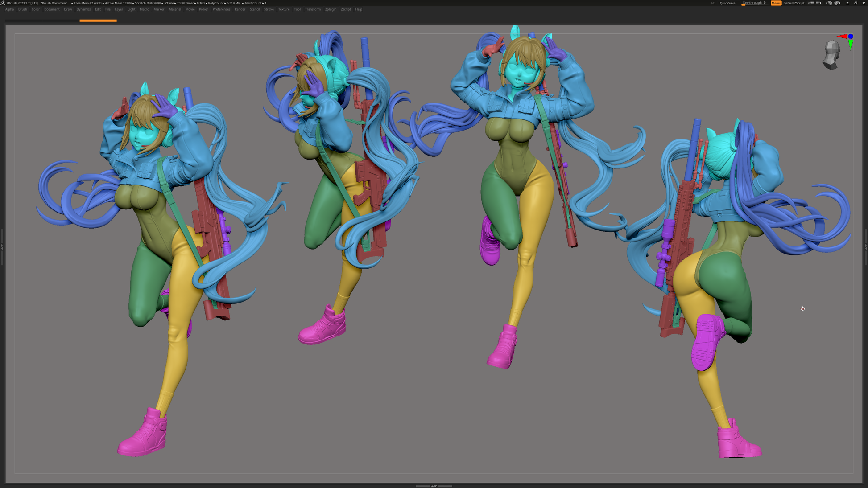This screenshot has height=488, width=868.
Task: Click the DefaultZScript button
Action: 794,3
